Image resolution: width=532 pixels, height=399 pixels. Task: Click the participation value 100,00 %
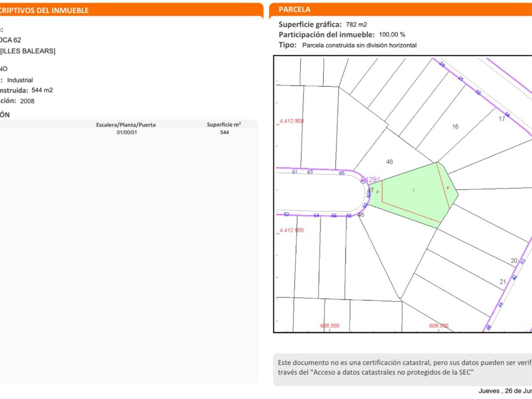pyautogui.click(x=392, y=35)
